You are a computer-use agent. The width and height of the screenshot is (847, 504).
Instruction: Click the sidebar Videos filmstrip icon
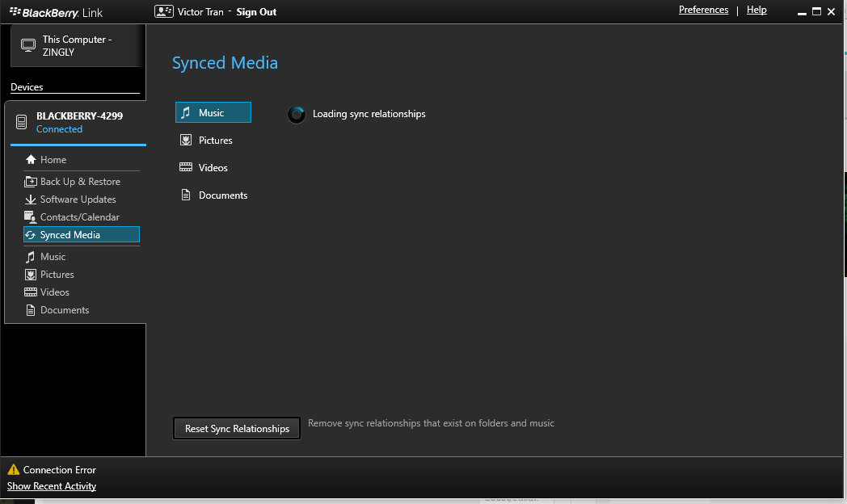tap(31, 292)
